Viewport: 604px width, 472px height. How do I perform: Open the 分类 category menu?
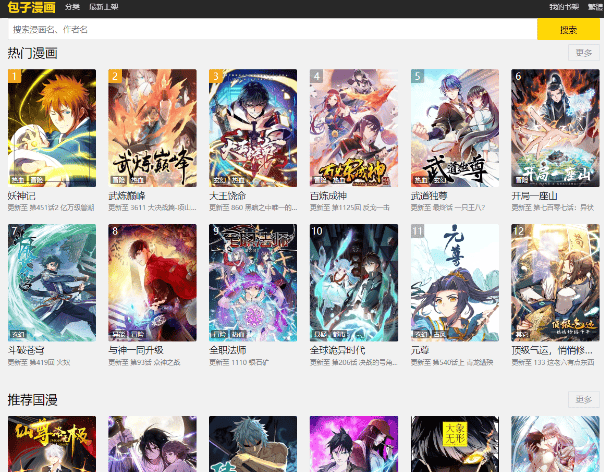72,7
